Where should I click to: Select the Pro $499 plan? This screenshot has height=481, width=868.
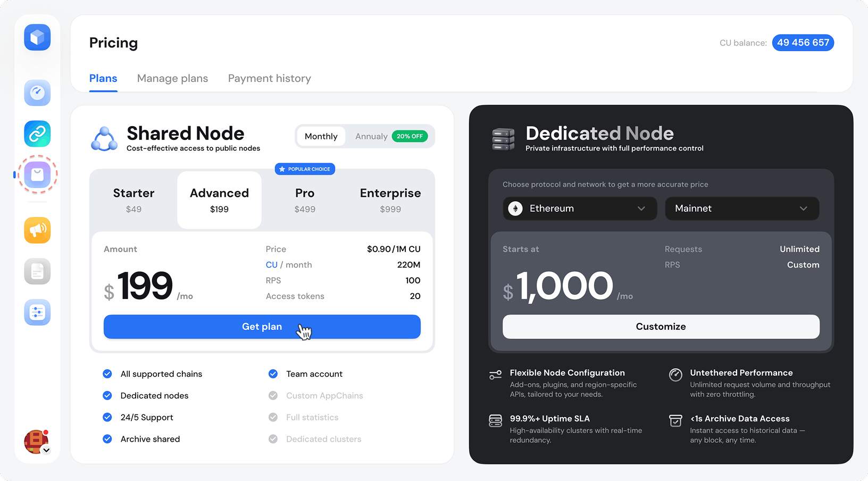point(305,200)
